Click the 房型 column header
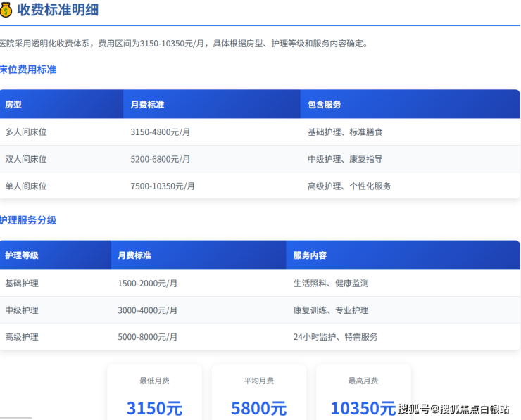This screenshot has height=420, width=521. (x=13, y=104)
